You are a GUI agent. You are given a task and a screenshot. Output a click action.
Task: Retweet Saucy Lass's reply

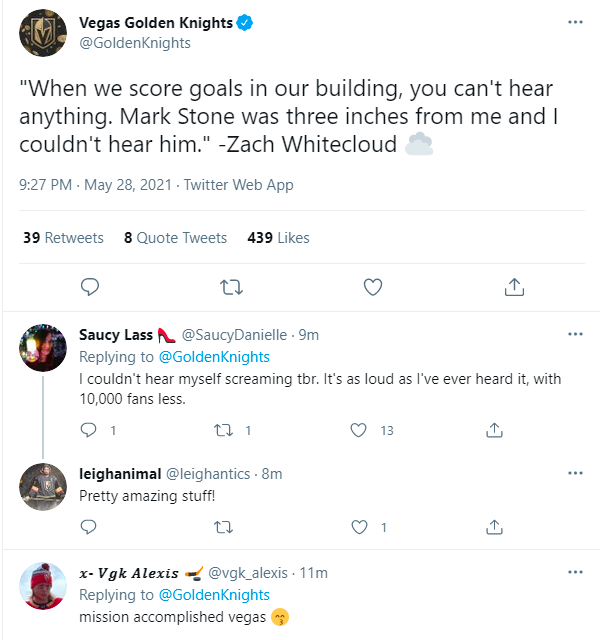224,430
